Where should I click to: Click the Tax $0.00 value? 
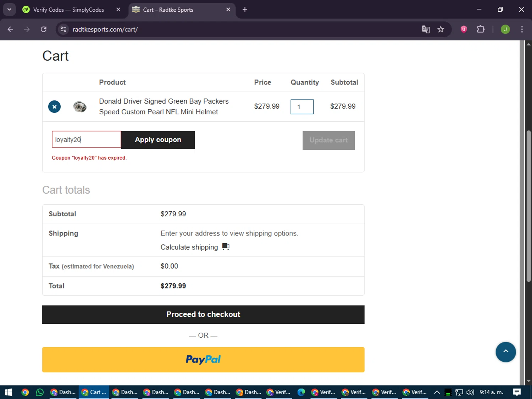coord(169,266)
